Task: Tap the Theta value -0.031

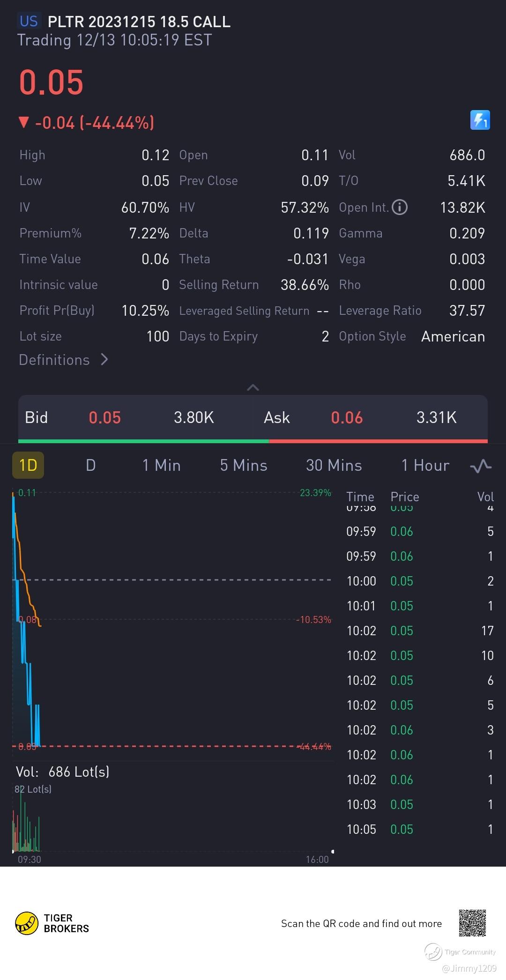Action: (x=308, y=259)
